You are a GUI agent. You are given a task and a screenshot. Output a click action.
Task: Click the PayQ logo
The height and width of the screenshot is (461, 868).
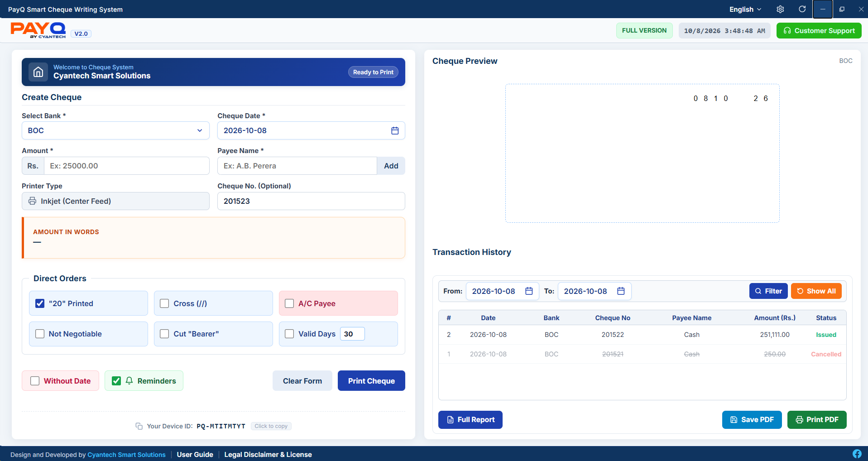[x=38, y=30]
